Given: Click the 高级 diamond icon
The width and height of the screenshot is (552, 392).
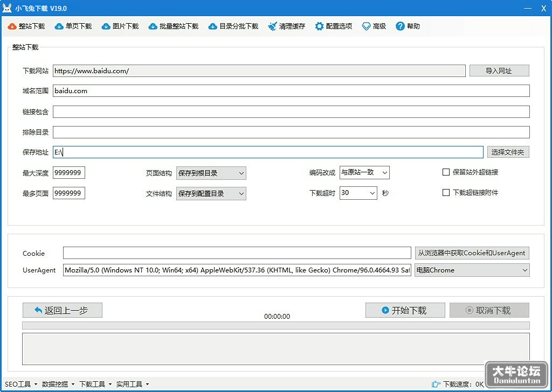Looking at the screenshot, I should 366,26.
